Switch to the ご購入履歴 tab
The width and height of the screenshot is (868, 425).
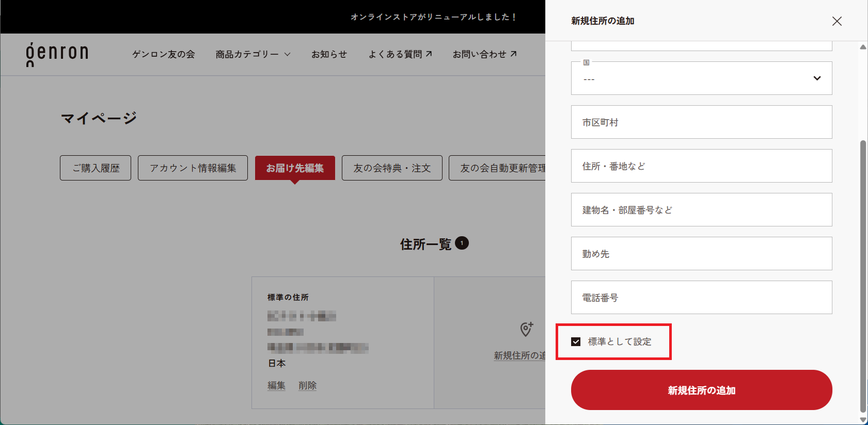96,168
